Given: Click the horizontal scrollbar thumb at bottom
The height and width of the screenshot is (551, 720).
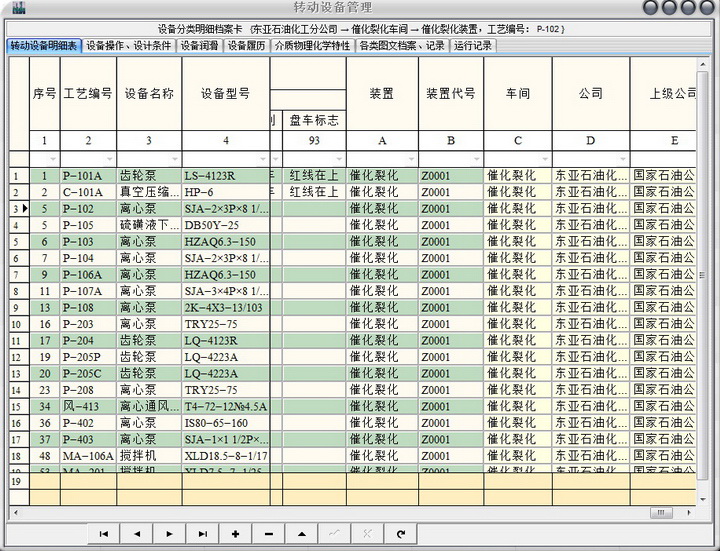Looking at the screenshot, I should [662, 513].
